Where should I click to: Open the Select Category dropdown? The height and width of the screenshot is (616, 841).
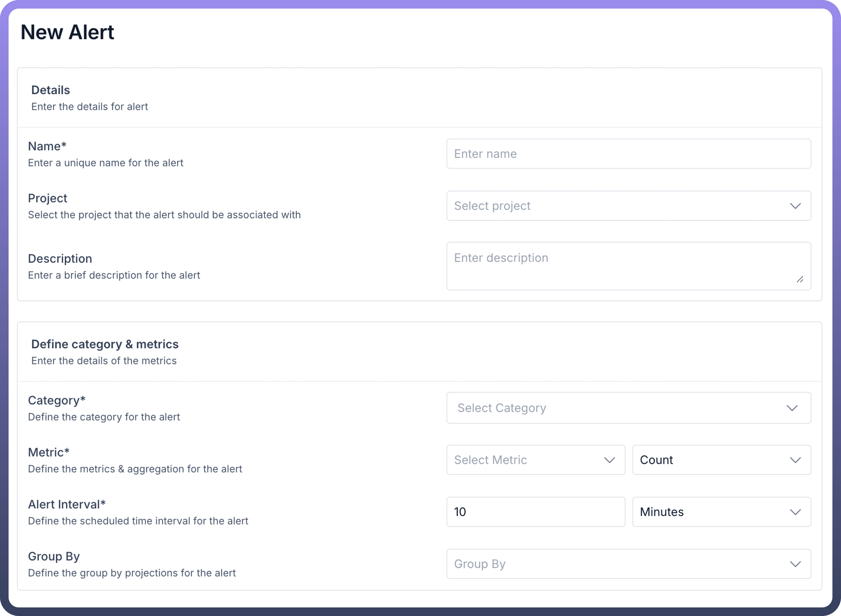[x=615, y=408]
